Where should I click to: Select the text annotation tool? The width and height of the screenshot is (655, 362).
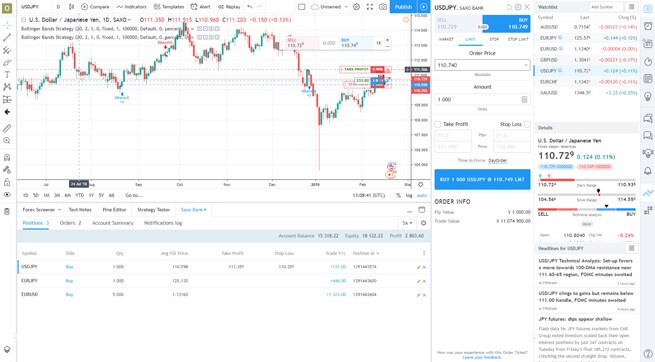coord(7,75)
